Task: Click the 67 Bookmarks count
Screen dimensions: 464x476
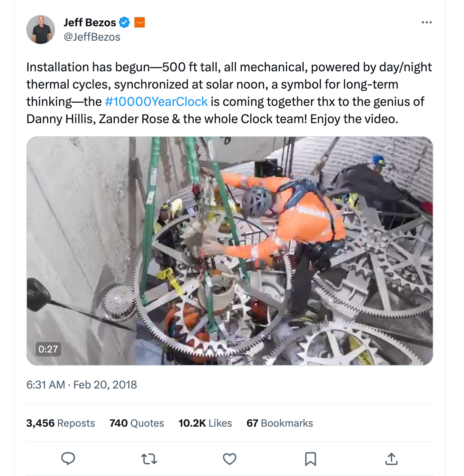Action: click(279, 423)
